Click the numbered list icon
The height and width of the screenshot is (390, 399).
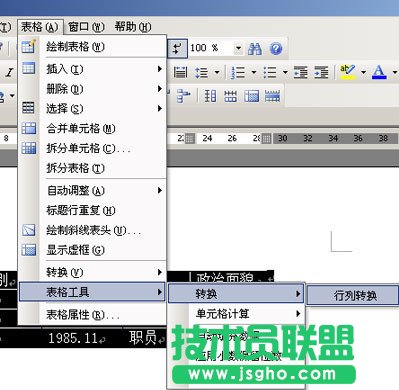[x=238, y=72]
